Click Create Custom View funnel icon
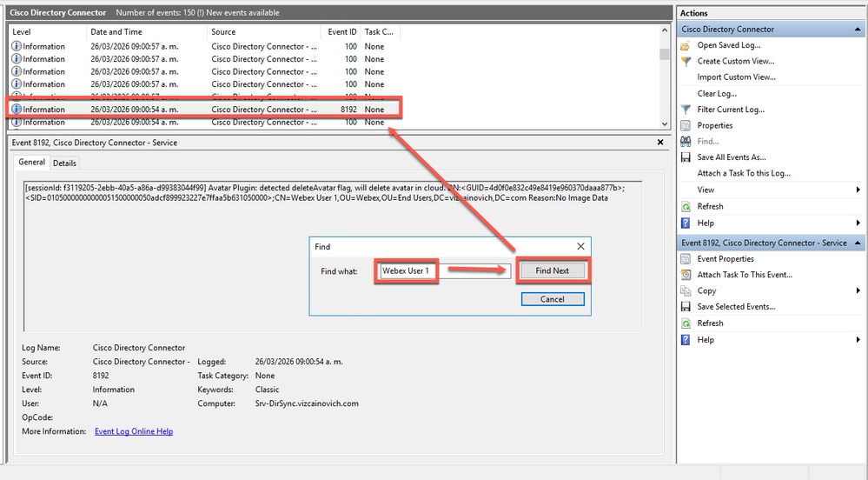Screen dimensions: 868x480 [686, 62]
